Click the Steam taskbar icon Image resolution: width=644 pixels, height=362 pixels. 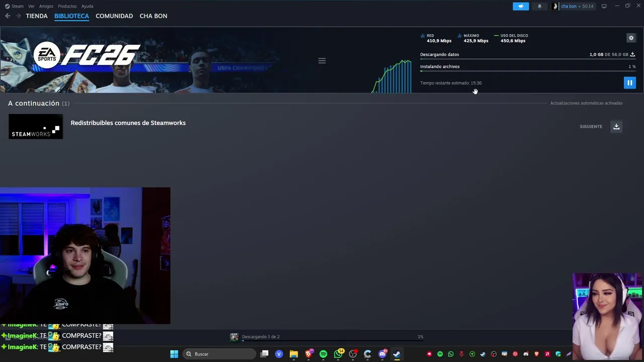point(397,354)
